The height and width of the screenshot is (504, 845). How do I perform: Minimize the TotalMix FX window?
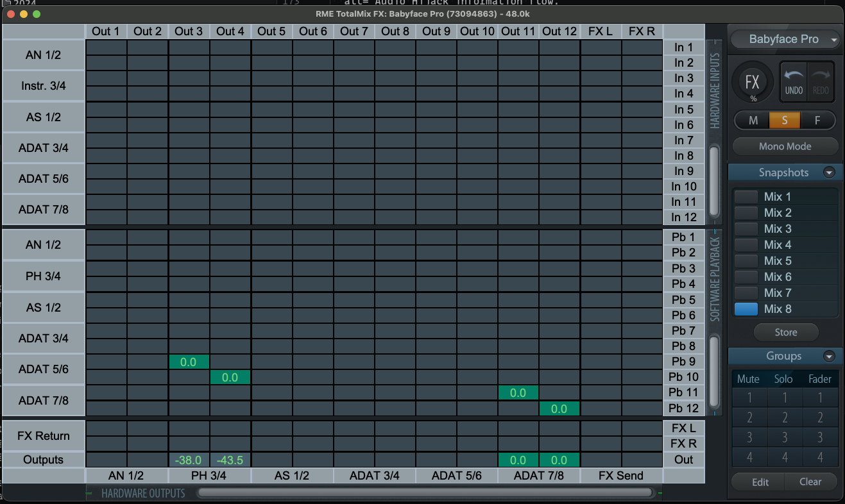(24, 13)
